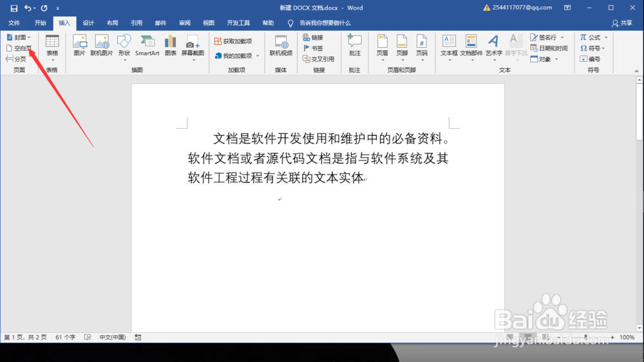
Task: Switch to the 布局 tab
Action: (x=112, y=23)
